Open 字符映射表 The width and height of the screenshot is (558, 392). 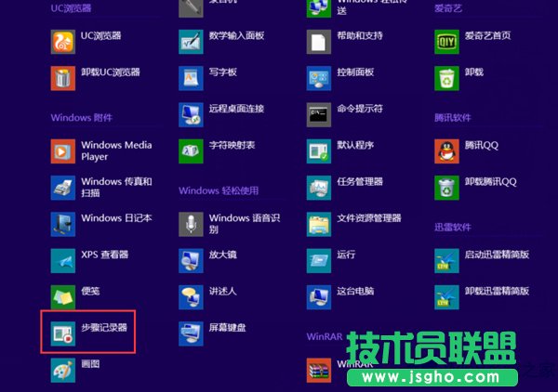tap(191, 151)
